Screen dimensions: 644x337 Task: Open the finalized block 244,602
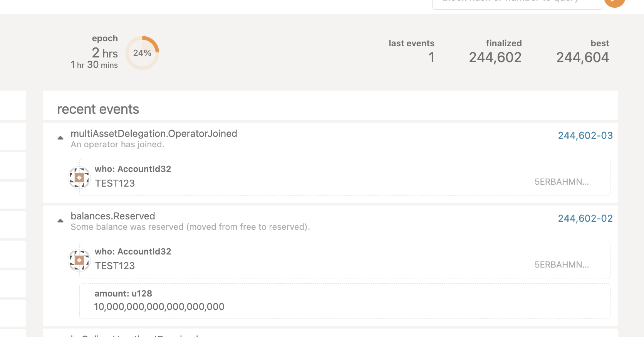point(495,57)
